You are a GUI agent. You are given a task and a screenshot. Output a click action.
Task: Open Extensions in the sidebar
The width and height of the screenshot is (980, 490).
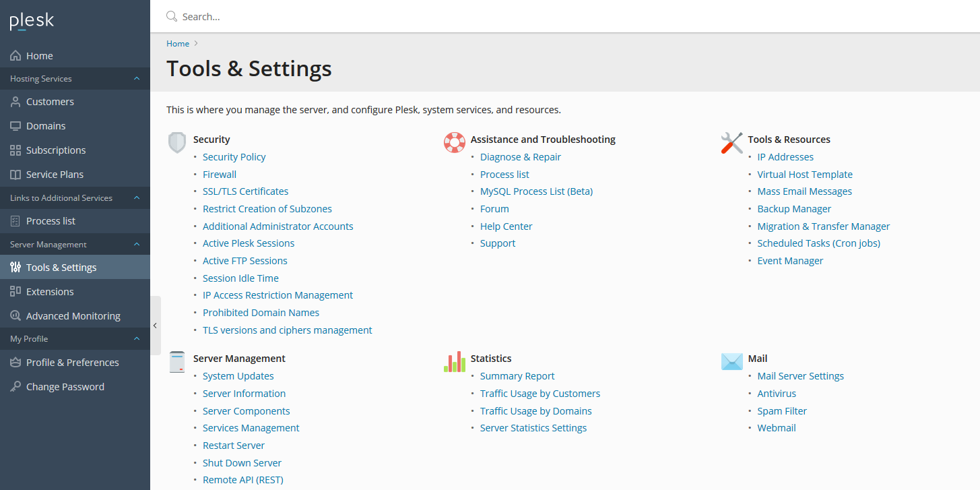(75, 292)
